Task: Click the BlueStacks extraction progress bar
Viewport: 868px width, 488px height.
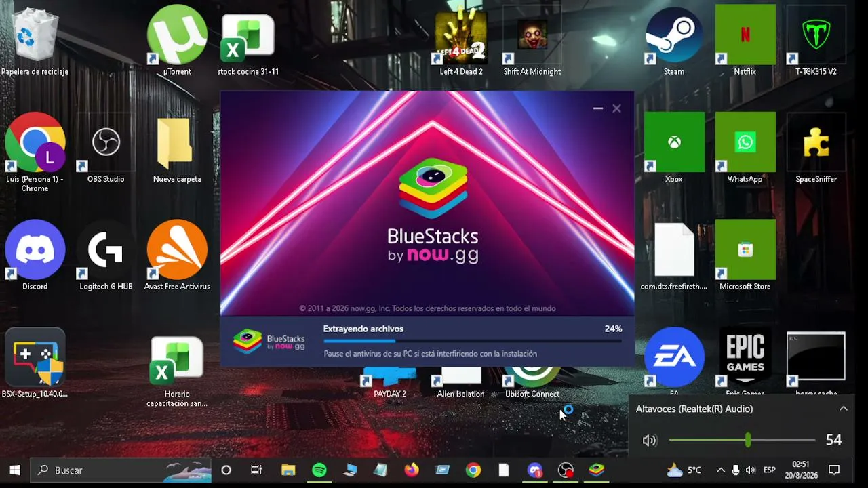Action: pos(472,341)
